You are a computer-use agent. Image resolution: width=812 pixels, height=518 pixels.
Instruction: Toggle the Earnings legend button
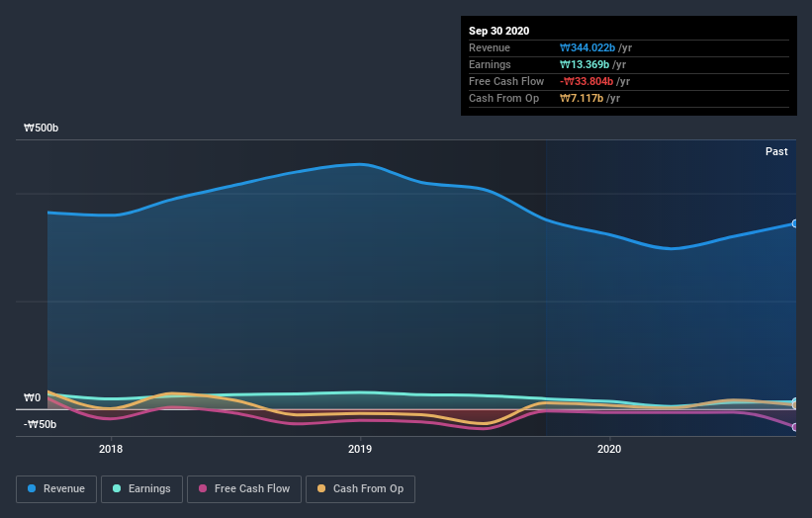click(141, 489)
